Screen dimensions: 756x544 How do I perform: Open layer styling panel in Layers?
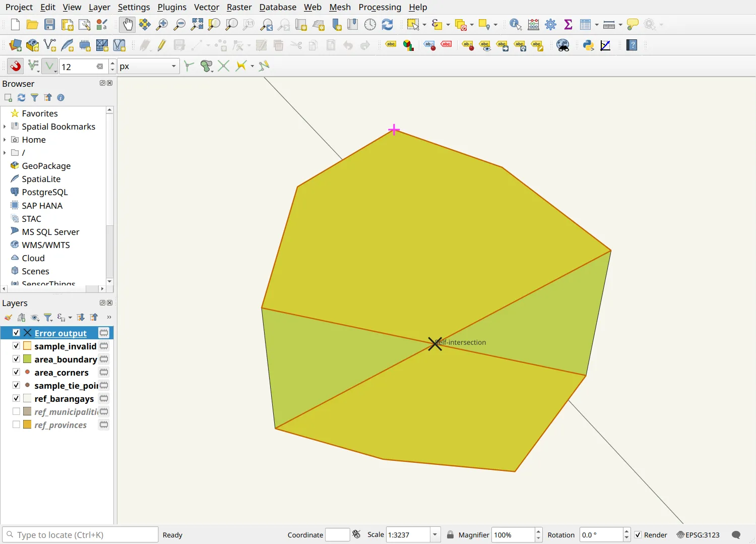(x=8, y=317)
